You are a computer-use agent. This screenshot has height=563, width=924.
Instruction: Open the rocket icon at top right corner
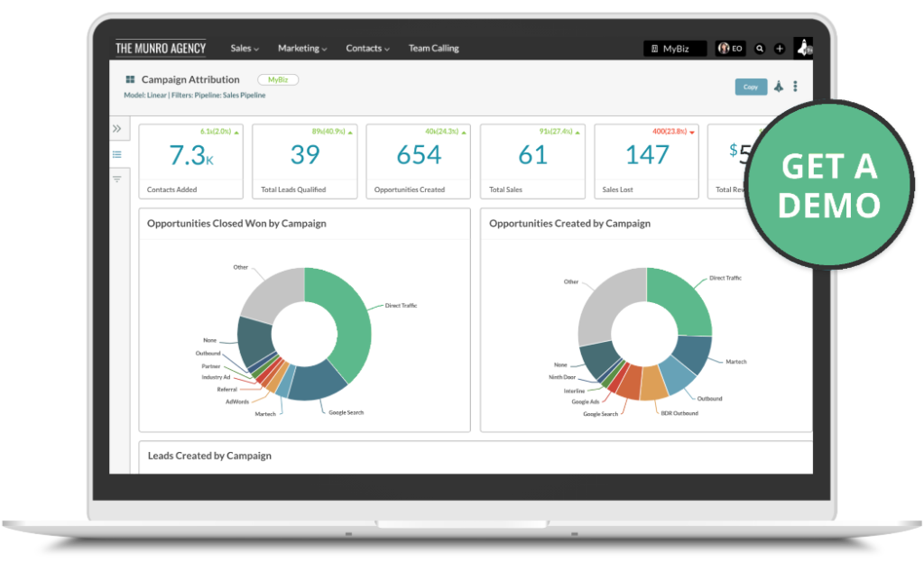click(x=803, y=48)
